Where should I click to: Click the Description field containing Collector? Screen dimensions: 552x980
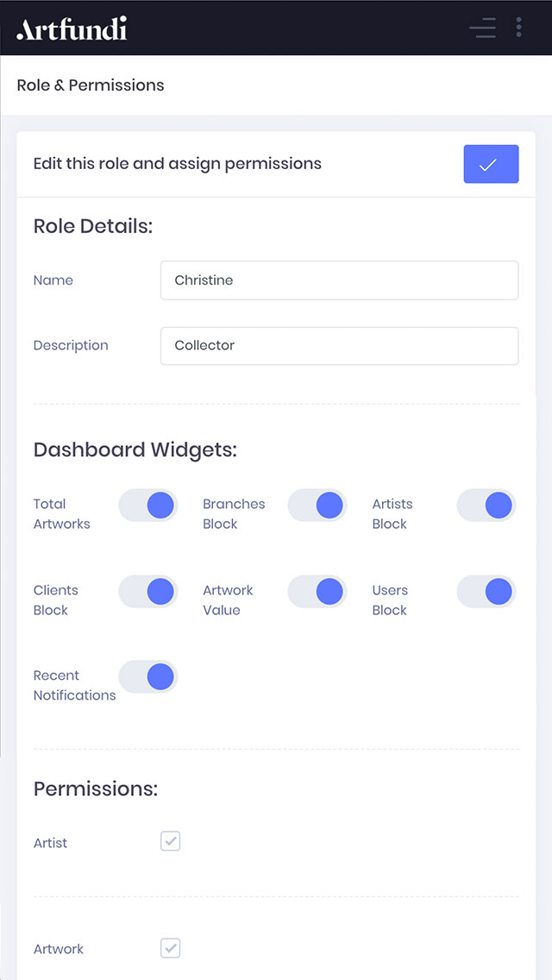339,346
